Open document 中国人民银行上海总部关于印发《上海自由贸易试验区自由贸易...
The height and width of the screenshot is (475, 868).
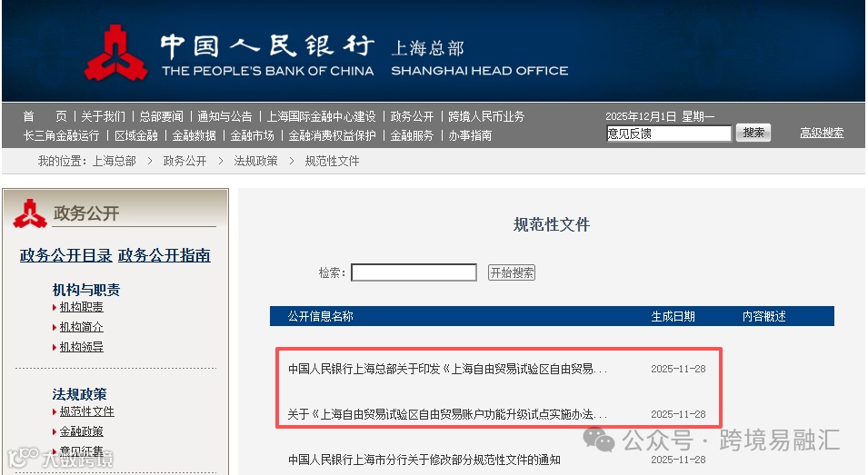tap(447, 369)
